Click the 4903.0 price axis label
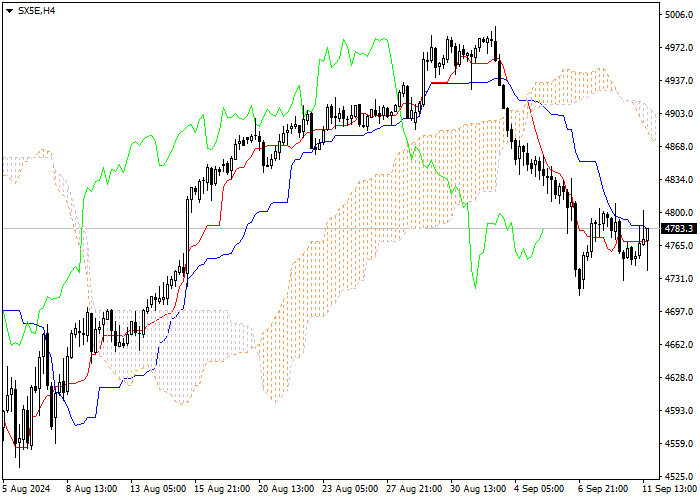The image size is (700, 500). pyautogui.click(x=679, y=114)
